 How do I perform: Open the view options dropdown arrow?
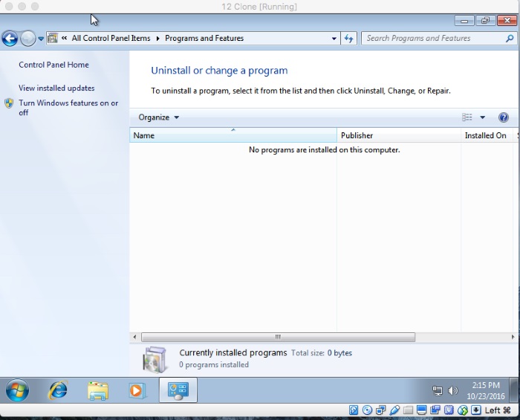pyautogui.click(x=482, y=117)
